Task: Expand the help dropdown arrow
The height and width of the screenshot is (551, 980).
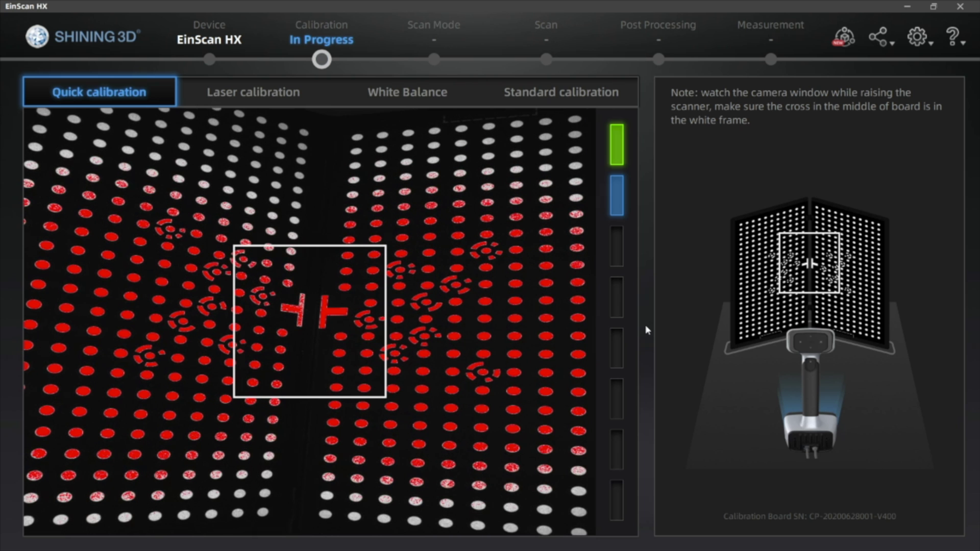Action: click(963, 44)
